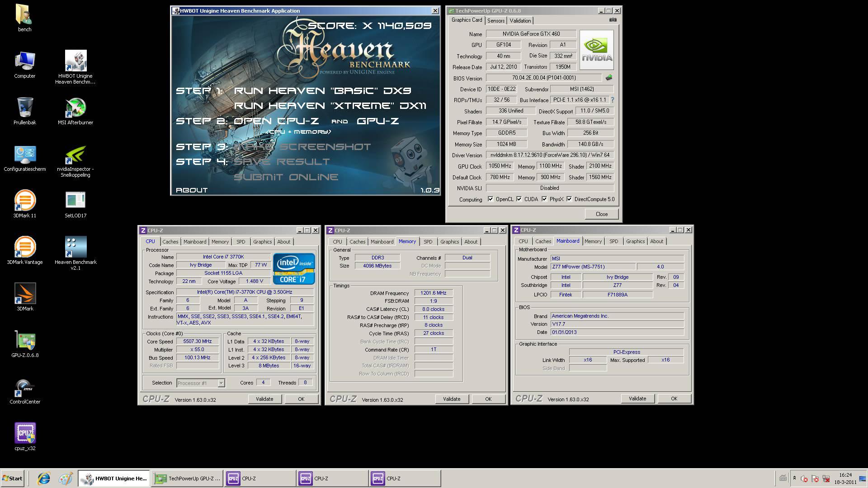The width and height of the screenshot is (868, 488).
Task: Open Paint icon in quick launch
Action: click(x=66, y=478)
